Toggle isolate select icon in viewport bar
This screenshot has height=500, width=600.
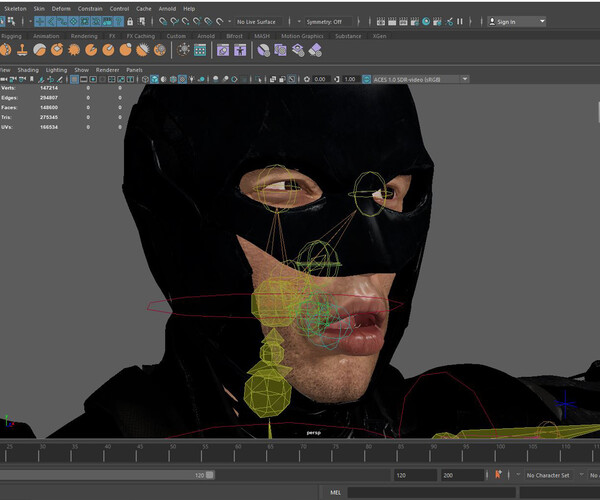(x=259, y=80)
